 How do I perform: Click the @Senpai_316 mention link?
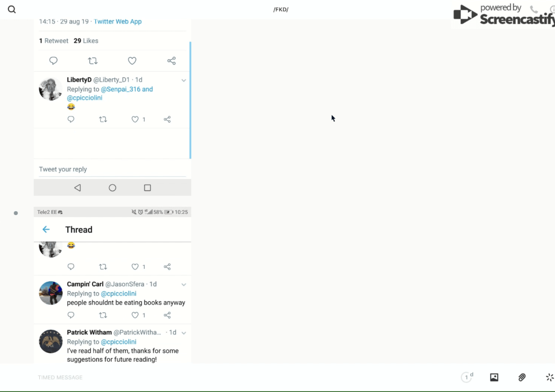point(121,89)
